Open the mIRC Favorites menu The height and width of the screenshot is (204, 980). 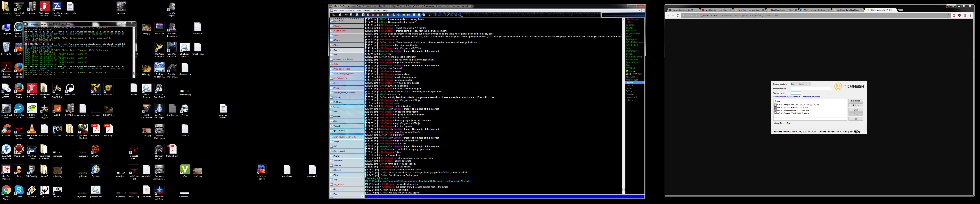point(350,11)
